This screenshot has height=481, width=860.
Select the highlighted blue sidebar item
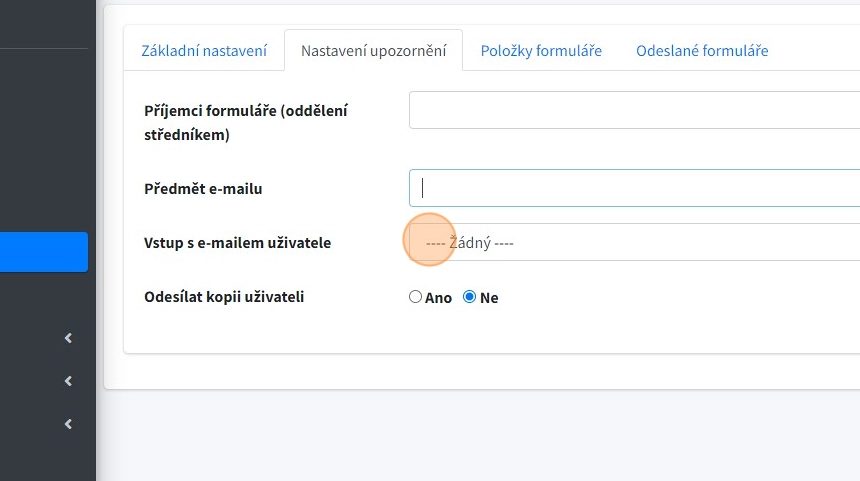(x=44, y=252)
